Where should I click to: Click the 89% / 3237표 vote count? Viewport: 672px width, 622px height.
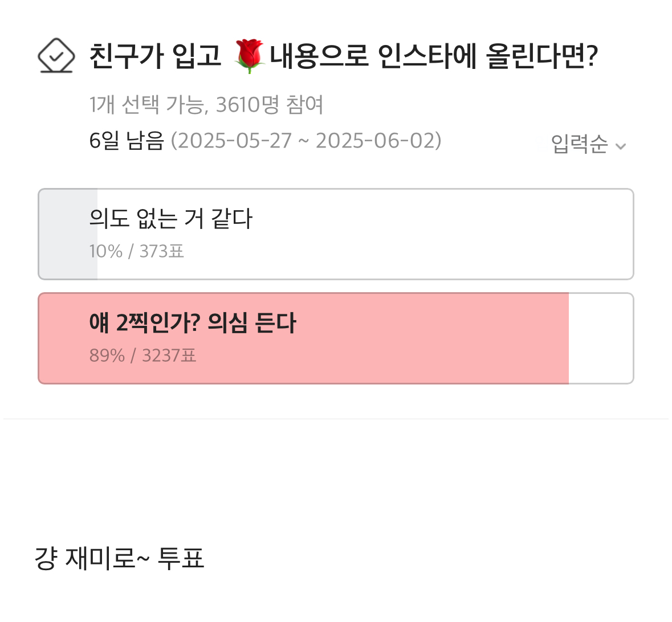tap(142, 355)
